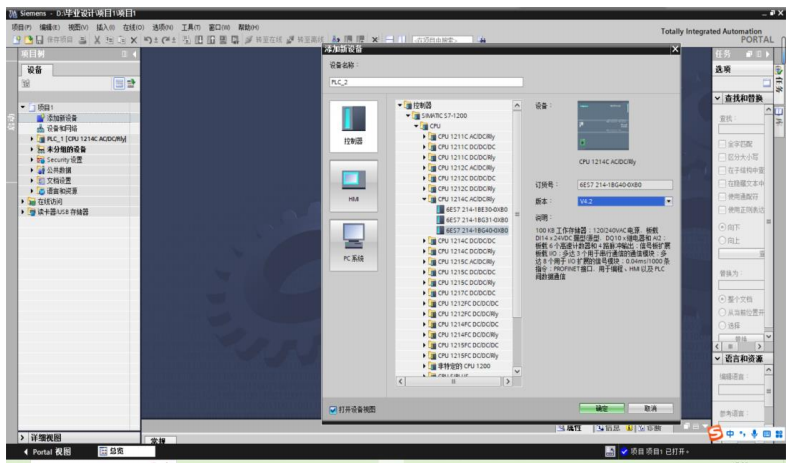Select the 控制器 controller category icon
788x463 pixels.
coord(353,126)
